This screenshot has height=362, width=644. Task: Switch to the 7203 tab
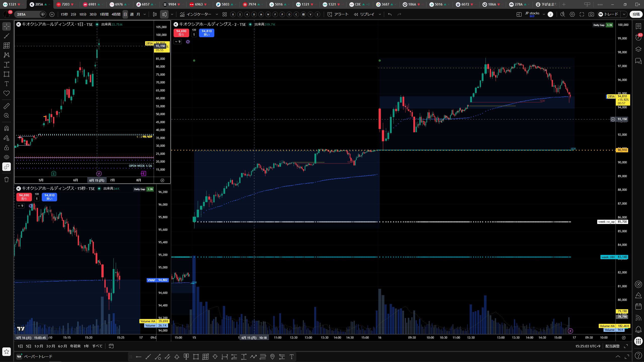pyautogui.click(x=65, y=4)
